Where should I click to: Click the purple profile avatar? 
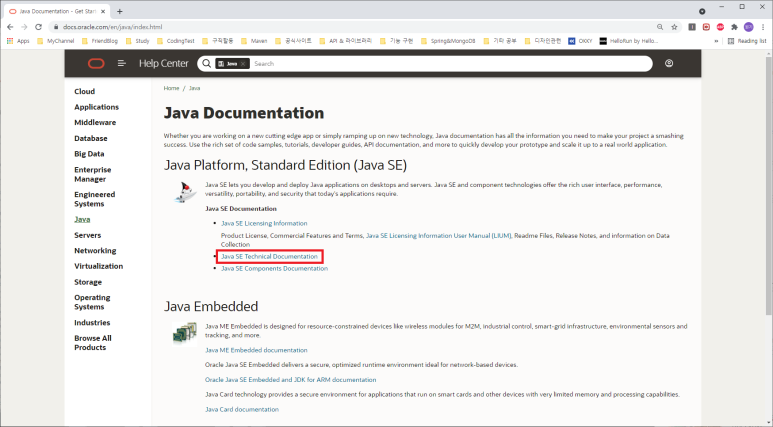click(x=749, y=27)
